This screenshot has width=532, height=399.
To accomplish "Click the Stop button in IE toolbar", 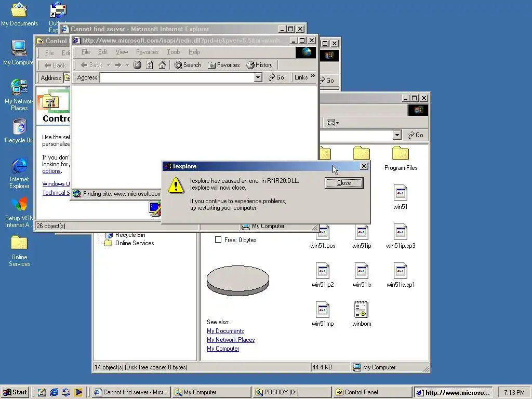I will pos(137,65).
